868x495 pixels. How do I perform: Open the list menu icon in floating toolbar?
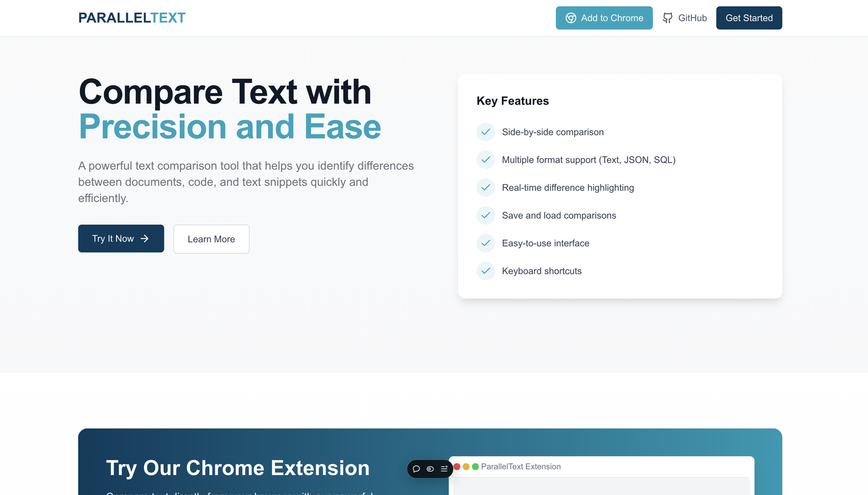pos(444,469)
